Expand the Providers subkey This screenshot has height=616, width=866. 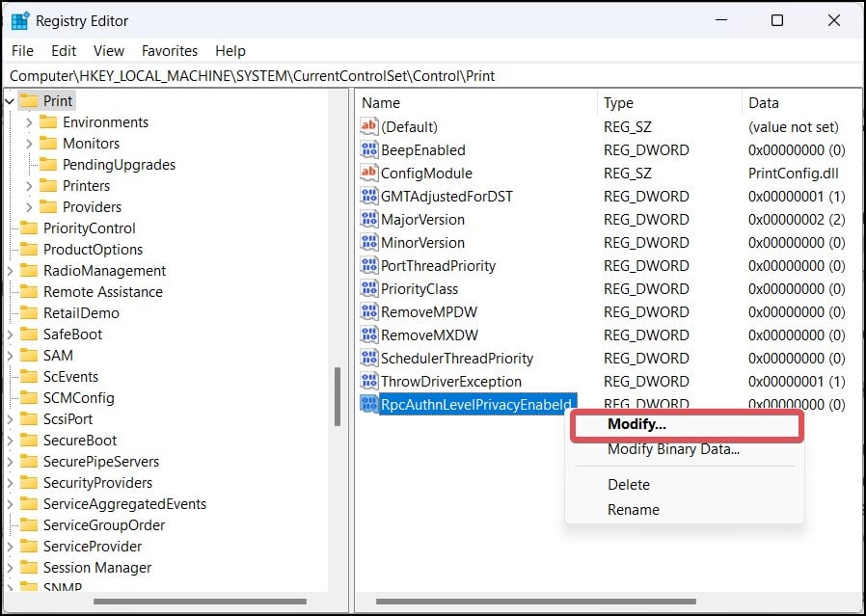tap(29, 206)
